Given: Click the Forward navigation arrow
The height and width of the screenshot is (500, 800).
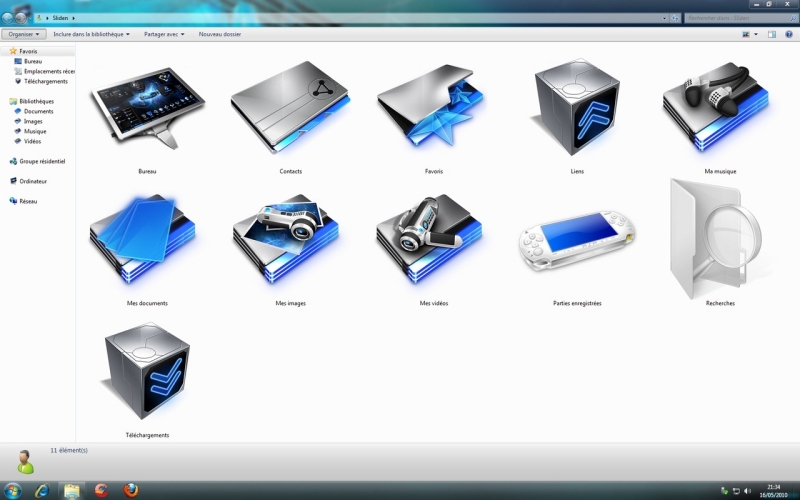Looking at the screenshot, I should (21, 18).
